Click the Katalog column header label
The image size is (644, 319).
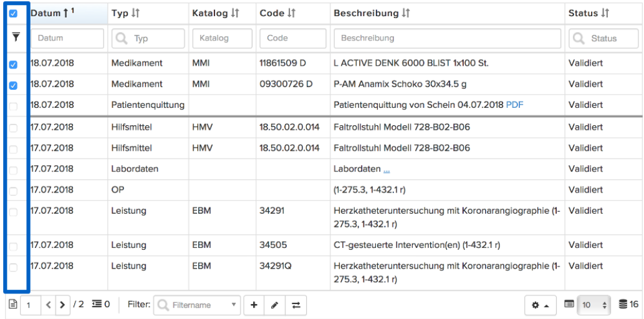click(x=210, y=13)
